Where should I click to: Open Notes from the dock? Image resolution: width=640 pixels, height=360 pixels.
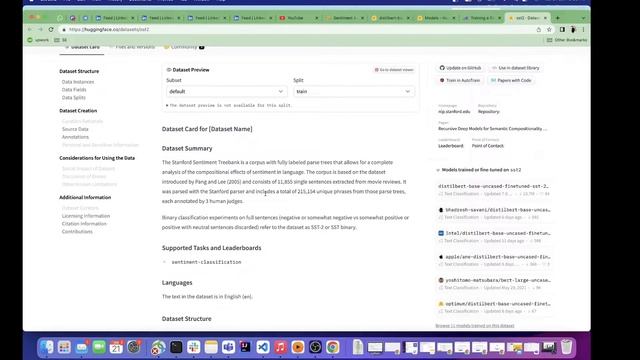tap(211, 347)
